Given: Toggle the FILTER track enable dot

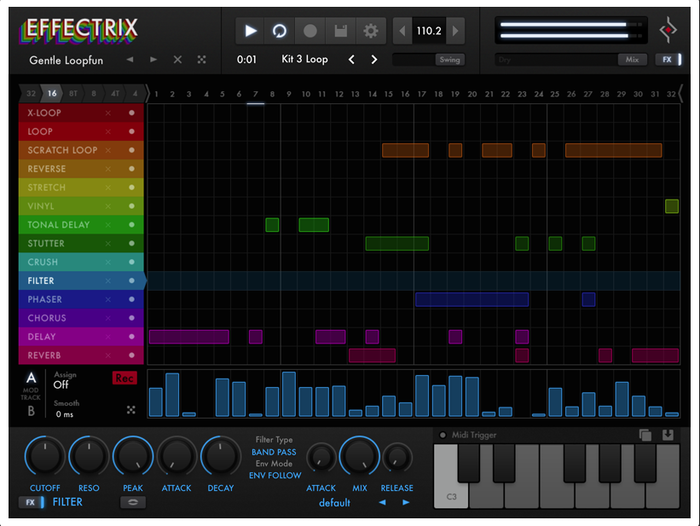Looking at the screenshot, I should click(x=132, y=281).
